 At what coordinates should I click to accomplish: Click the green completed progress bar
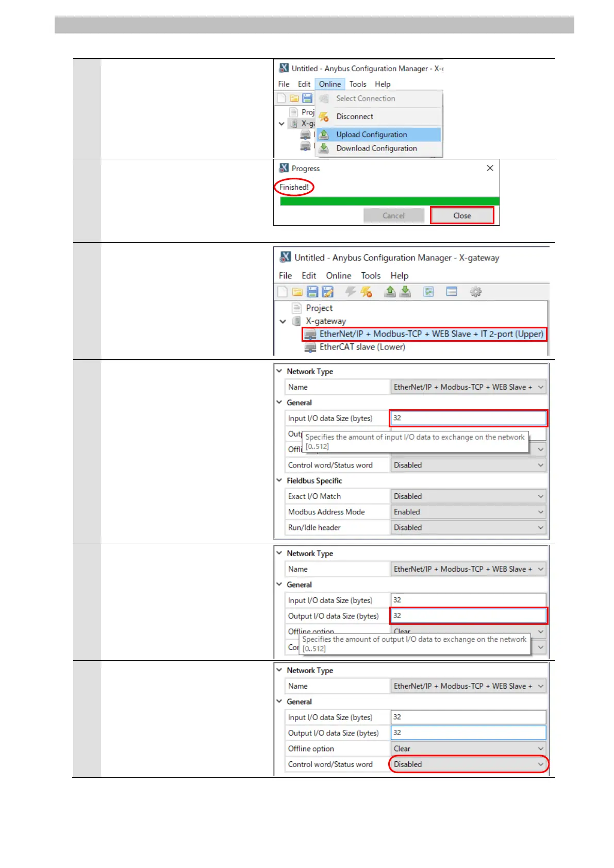pos(390,201)
